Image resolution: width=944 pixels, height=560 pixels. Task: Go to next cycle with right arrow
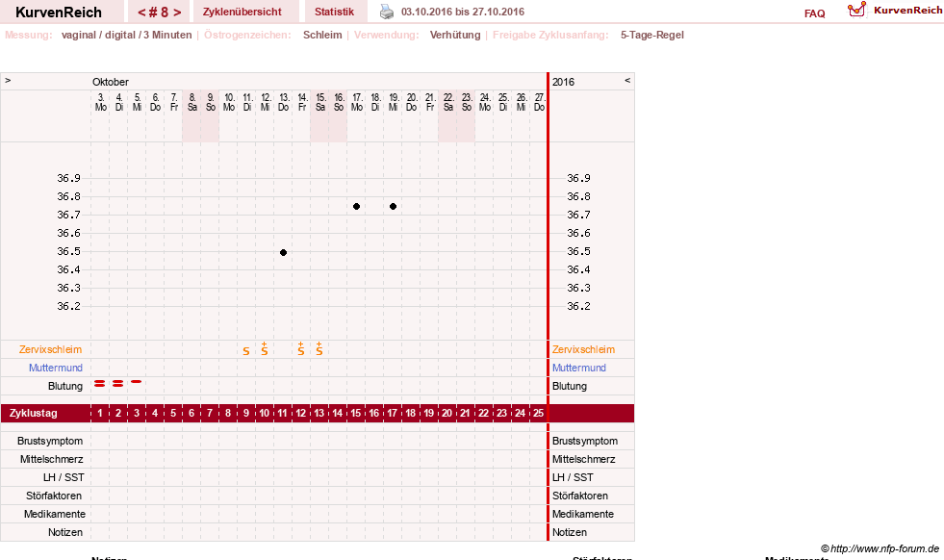point(177,13)
